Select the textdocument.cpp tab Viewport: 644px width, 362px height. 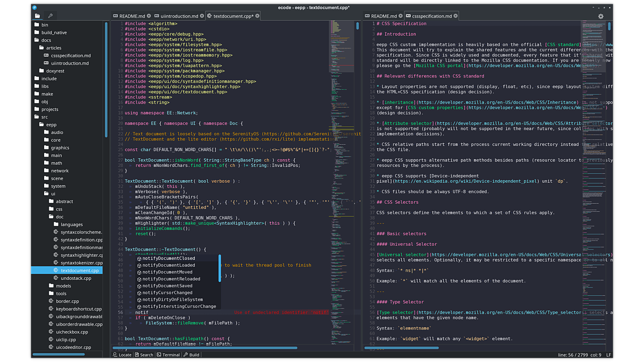[x=233, y=16]
